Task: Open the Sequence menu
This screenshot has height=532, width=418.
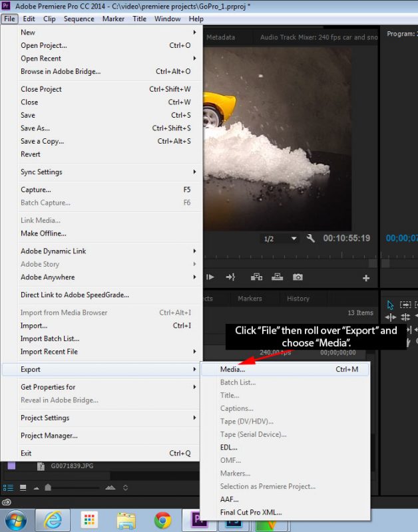Action: 79,19
